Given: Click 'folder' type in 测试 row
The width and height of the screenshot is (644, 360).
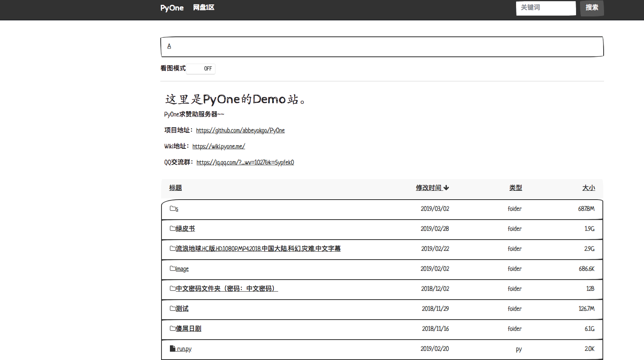Looking at the screenshot, I should [x=515, y=308].
